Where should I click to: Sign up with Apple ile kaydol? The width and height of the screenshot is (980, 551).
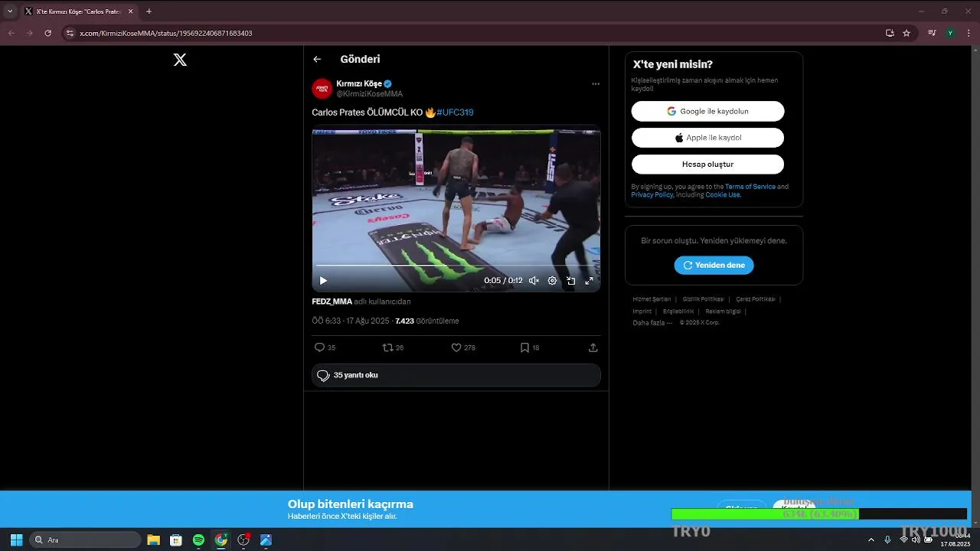pos(707,138)
